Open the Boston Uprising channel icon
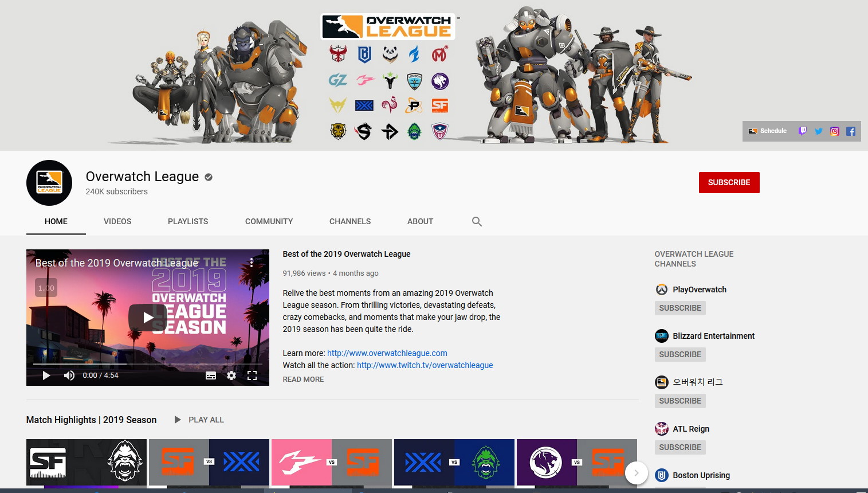This screenshot has height=493, width=868. [x=662, y=475]
